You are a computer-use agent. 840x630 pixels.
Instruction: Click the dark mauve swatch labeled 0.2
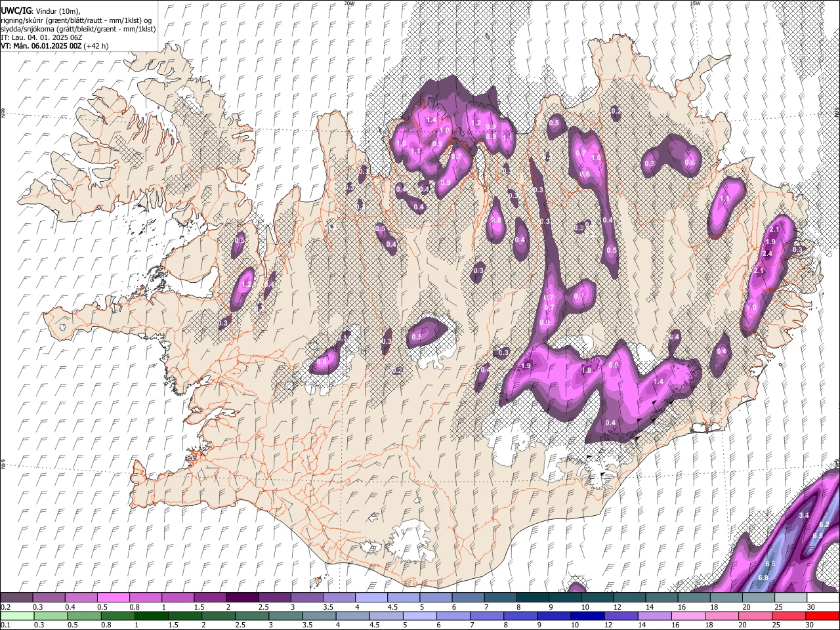click(x=16, y=597)
